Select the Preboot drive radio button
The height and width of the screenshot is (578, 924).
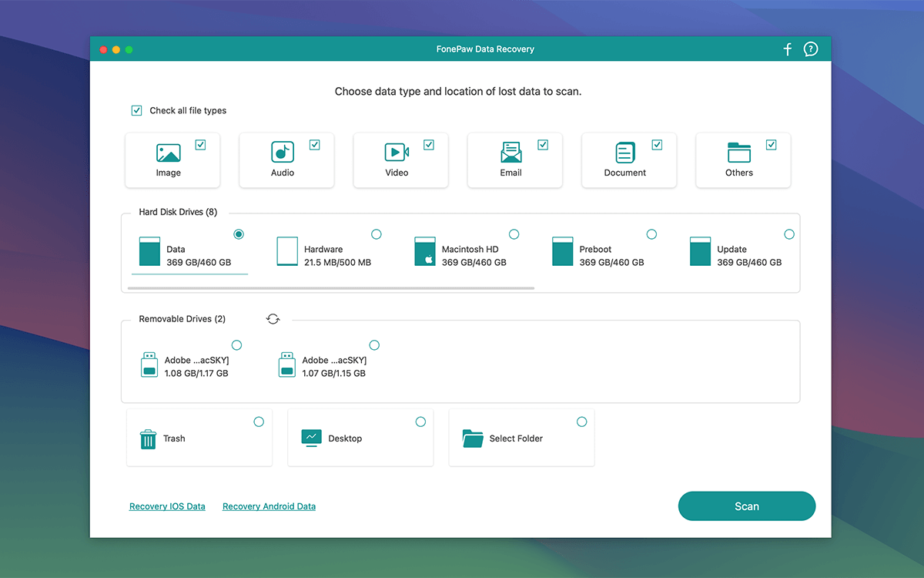651,234
